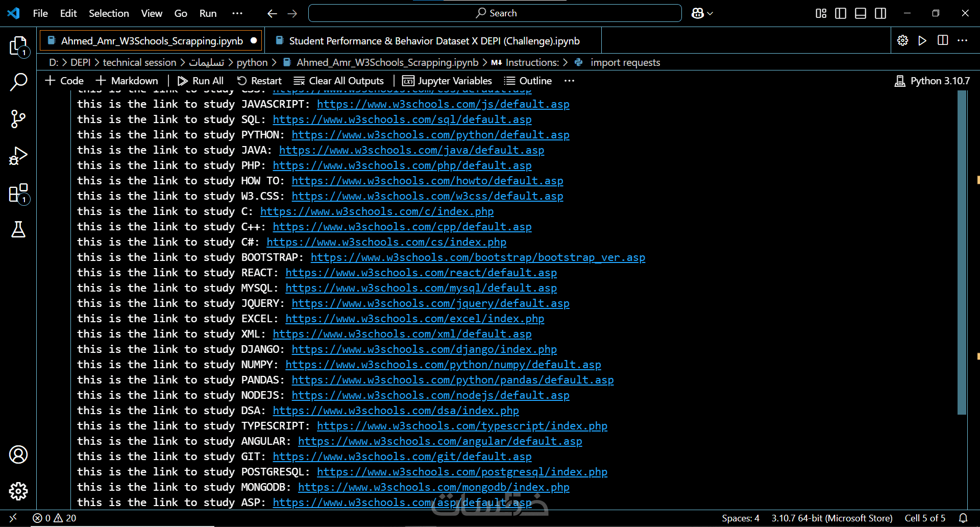Toggle the secondary side bar
This screenshot has height=527, width=980.
coord(880,13)
